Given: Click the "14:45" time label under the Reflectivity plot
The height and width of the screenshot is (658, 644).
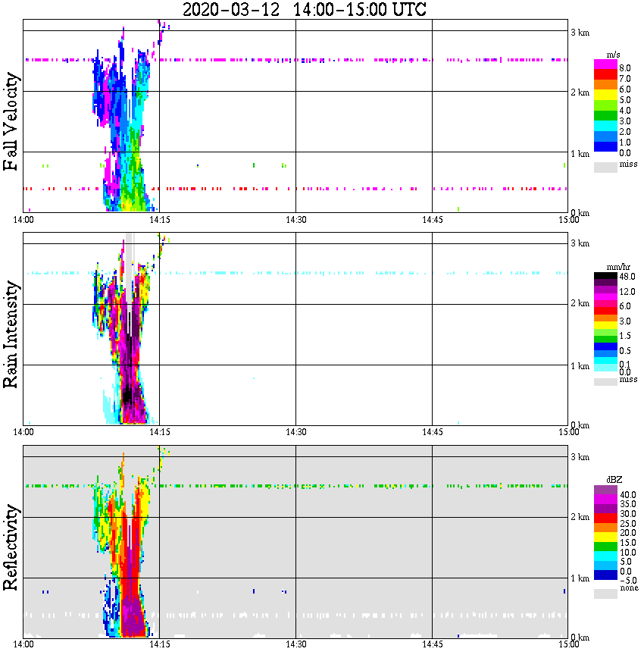Looking at the screenshot, I should coord(432,644).
